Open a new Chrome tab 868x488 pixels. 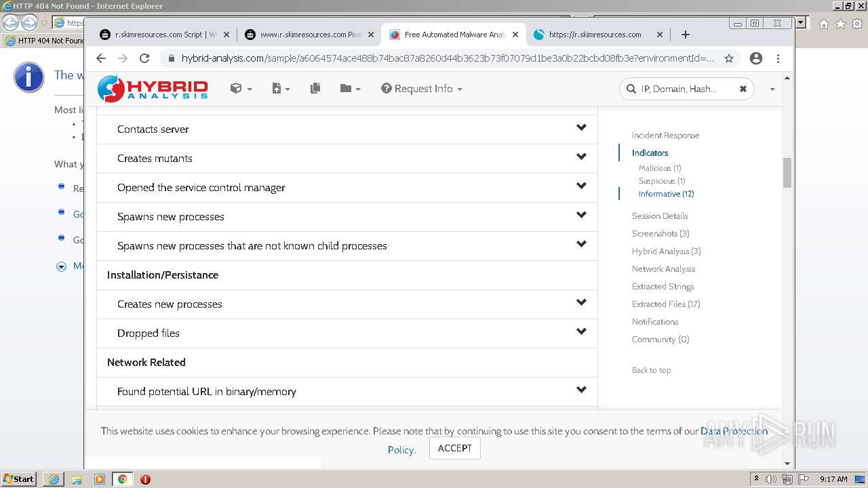click(x=686, y=35)
